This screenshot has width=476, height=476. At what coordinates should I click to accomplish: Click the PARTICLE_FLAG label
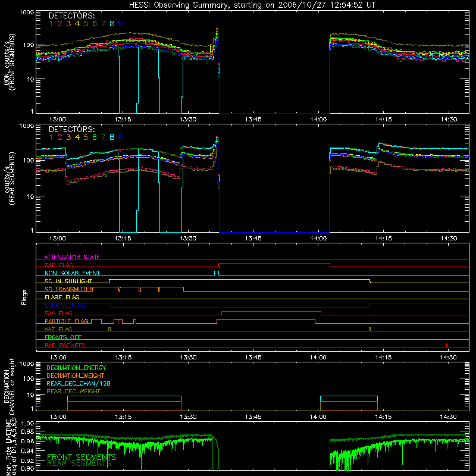[x=67, y=321]
